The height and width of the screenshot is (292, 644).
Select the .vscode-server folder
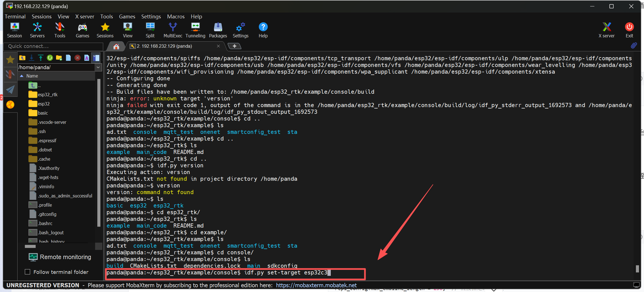coord(47,122)
